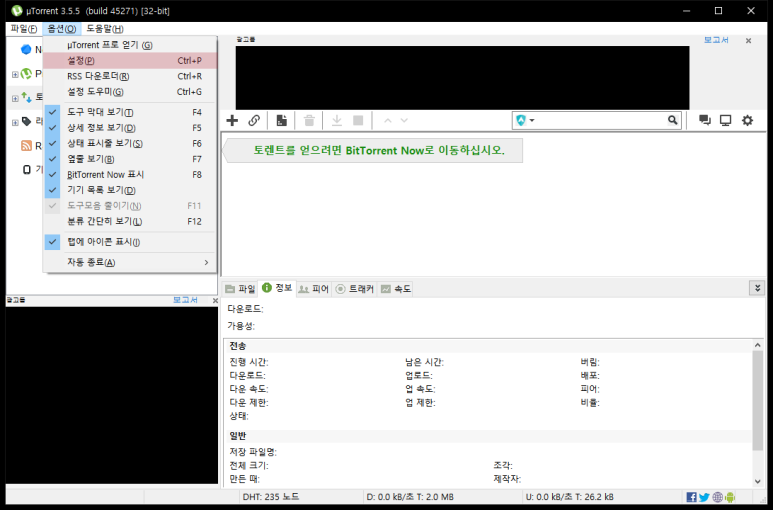
Task: Toggle 상태 표시줄 보기 menu item
Action: 130,143
